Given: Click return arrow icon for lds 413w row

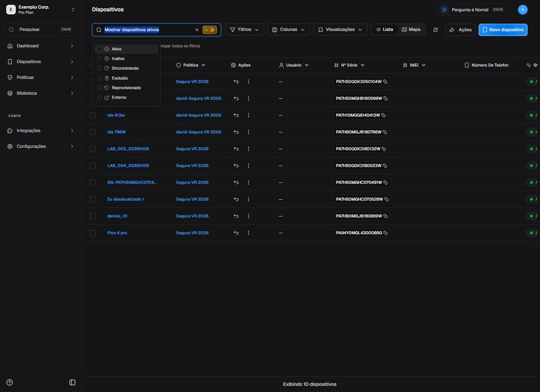Looking at the screenshot, I should point(236,115).
